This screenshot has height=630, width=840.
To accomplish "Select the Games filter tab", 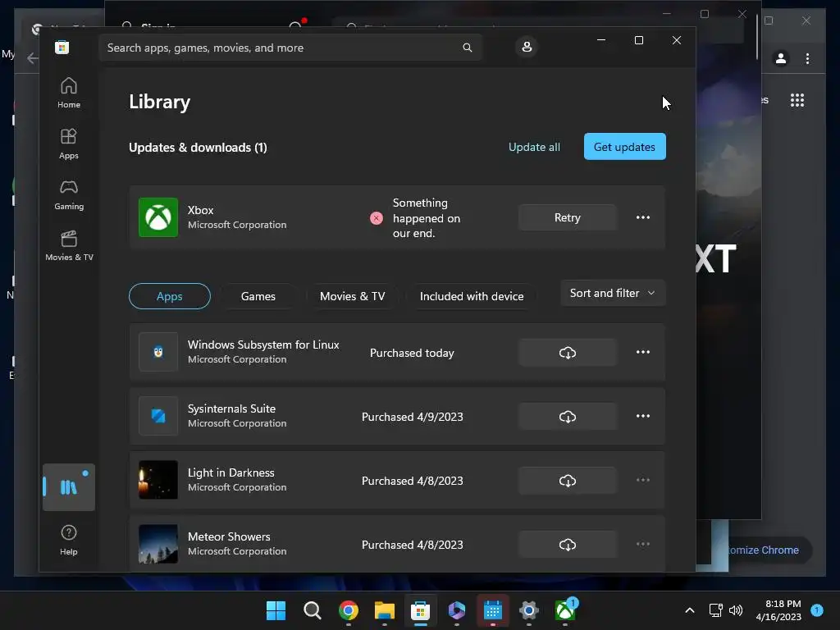I will [x=258, y=296].
